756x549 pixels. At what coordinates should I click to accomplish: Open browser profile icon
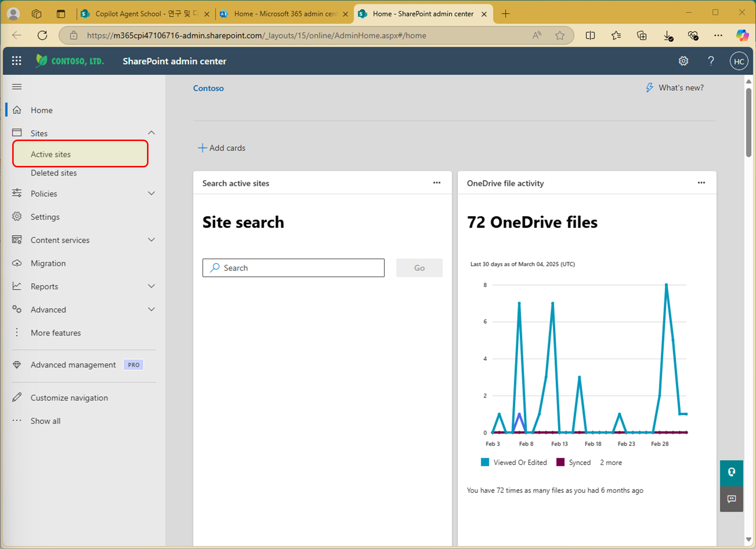click(x=14, y=14)
